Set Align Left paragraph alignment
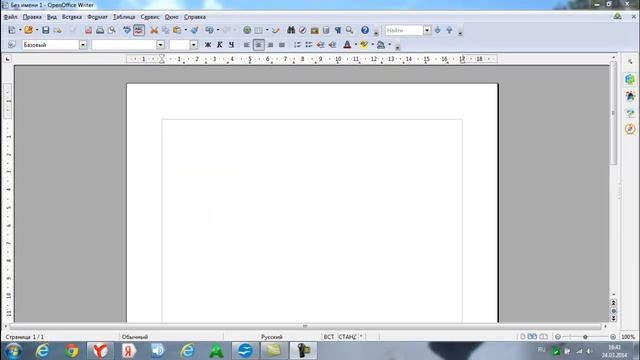 (247, 45)
